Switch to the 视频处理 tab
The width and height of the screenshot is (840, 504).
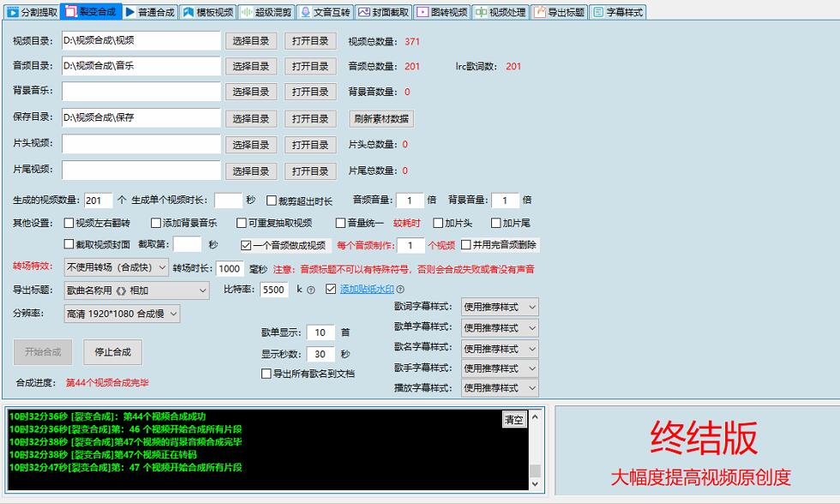click(501, 12)
